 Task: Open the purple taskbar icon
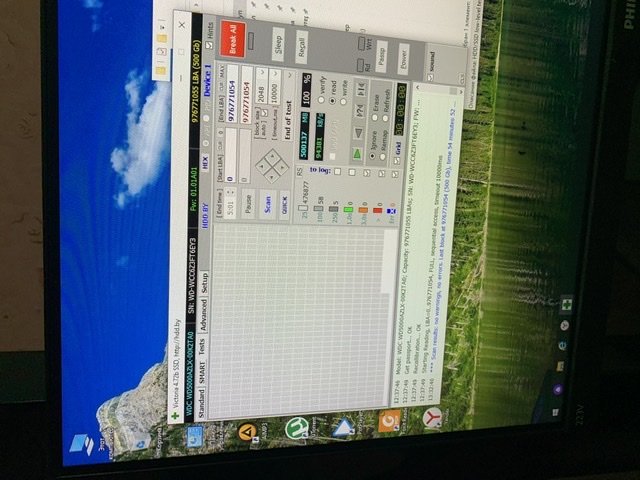click(558, 389)
